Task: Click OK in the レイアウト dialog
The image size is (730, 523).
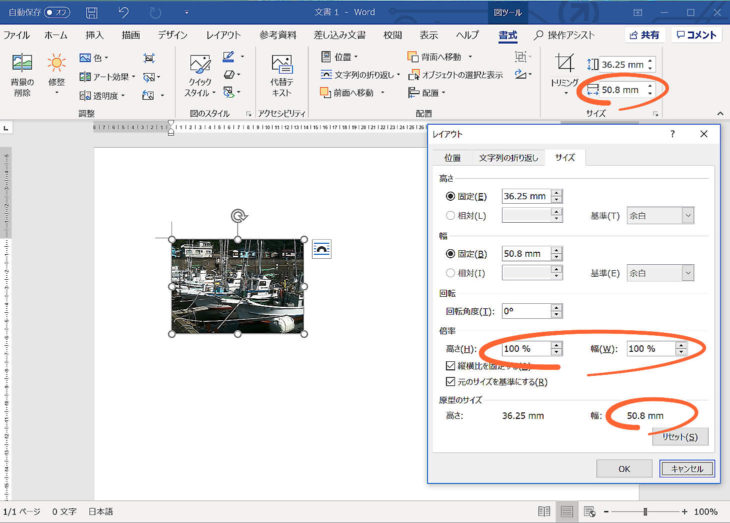Action: (x=623, y=468)
